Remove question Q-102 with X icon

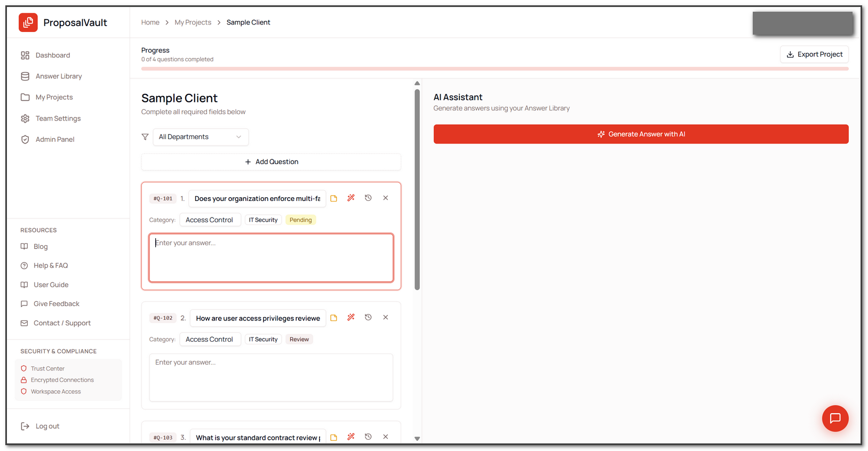[386, 317]
